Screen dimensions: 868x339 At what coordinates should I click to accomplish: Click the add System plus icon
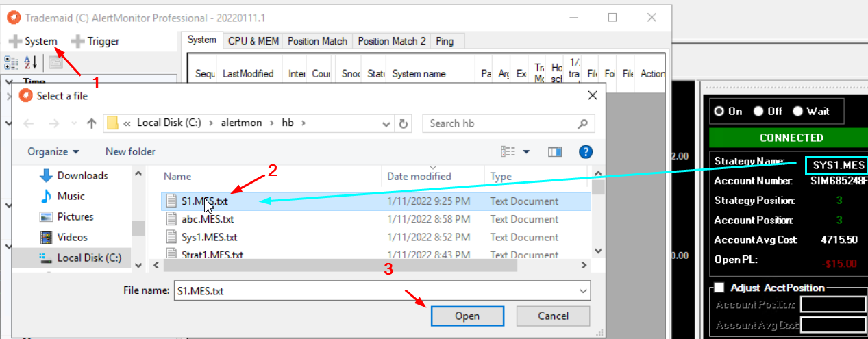point(15,41)
